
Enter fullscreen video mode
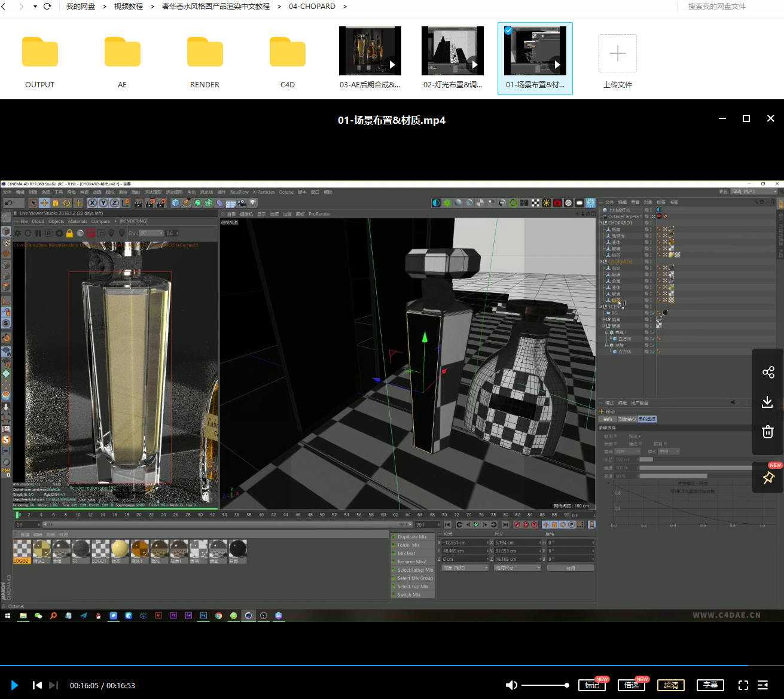tap(743, 685)
